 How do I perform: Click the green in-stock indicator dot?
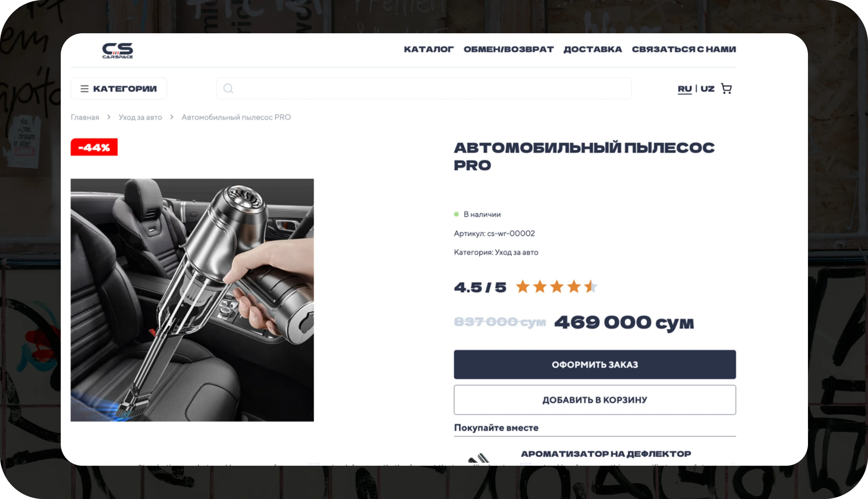tap(456, 214)
